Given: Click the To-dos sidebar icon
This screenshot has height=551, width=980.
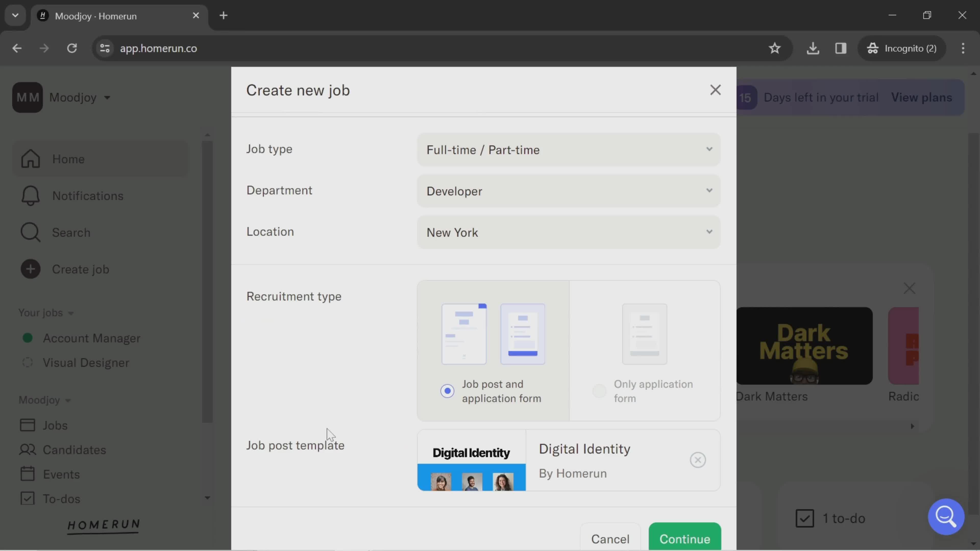Looking at the screenshot, I should tap(27, 498).
